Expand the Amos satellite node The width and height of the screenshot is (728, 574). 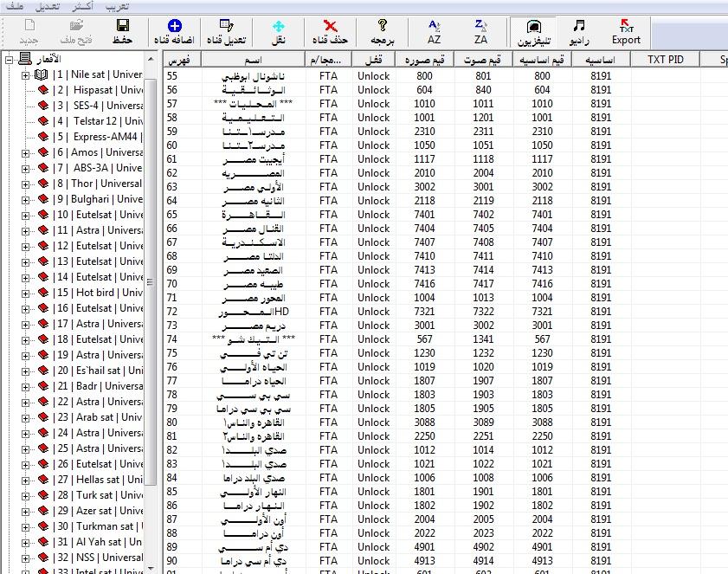tap(25, 153)
